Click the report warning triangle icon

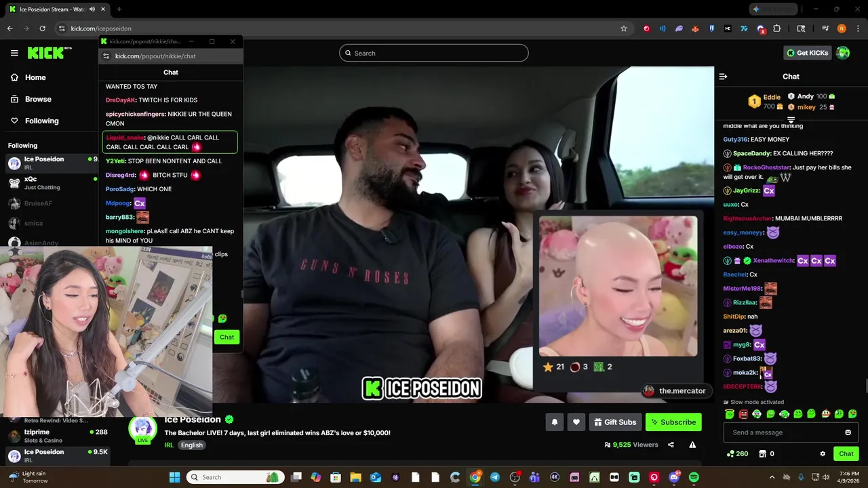pos(692,445)
